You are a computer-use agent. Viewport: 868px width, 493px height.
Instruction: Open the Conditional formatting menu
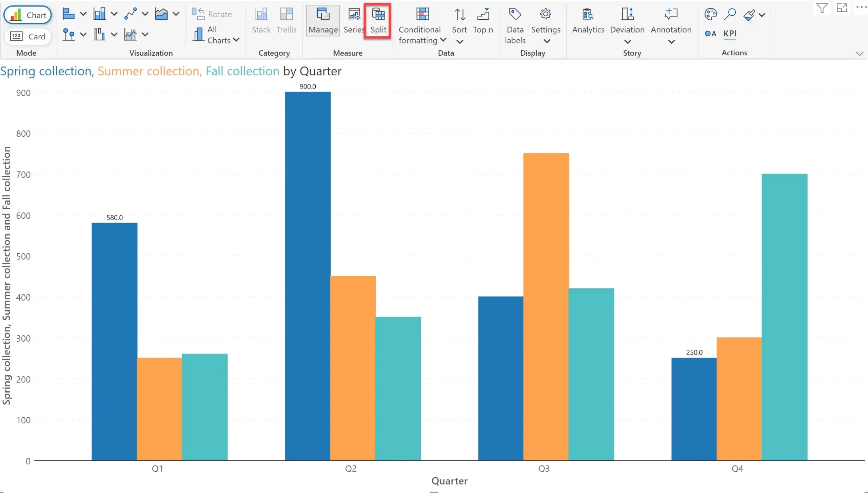coord(422,26)
